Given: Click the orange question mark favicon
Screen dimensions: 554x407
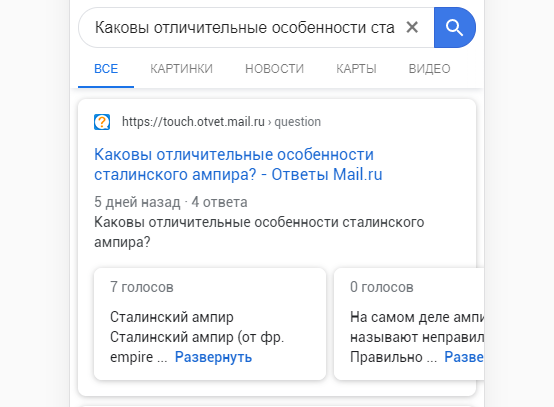Looking at the screenshot, I should 102,122.
